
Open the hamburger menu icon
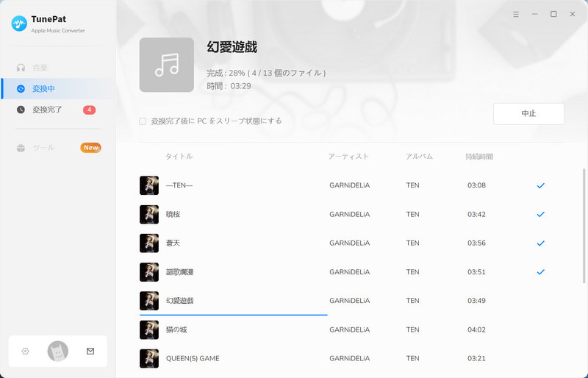516,14
